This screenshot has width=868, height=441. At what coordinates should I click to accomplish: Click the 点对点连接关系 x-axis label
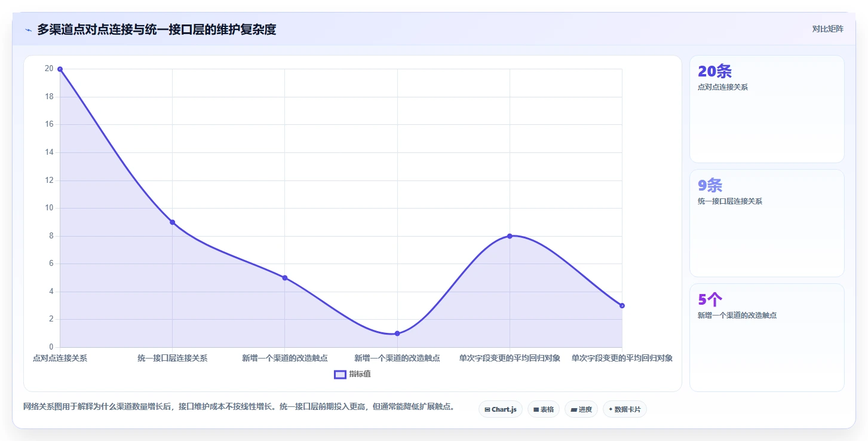tap(60, 358)
